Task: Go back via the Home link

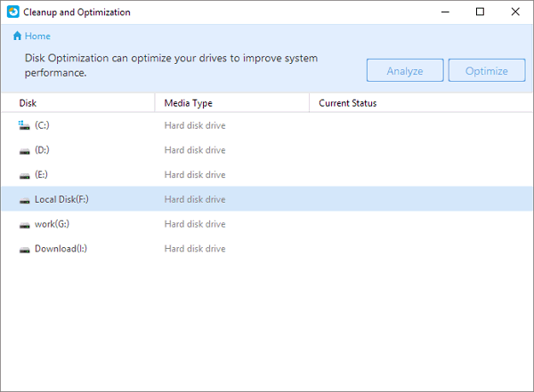Action: coord(37,36)
